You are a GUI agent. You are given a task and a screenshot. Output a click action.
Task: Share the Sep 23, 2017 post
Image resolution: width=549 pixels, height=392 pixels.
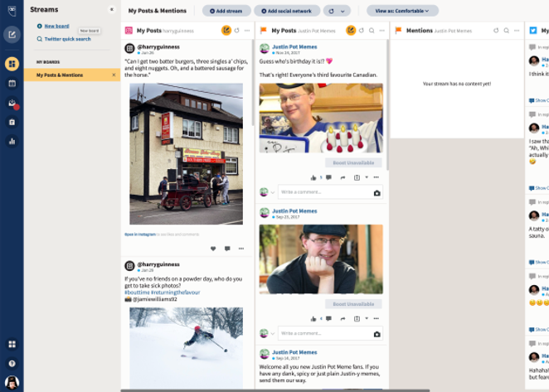point(343,319)
